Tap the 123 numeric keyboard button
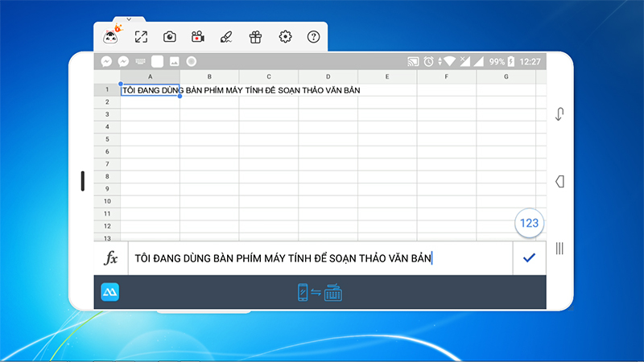The width and height of the screenshot is (644, 362). [x=529, y=223]
